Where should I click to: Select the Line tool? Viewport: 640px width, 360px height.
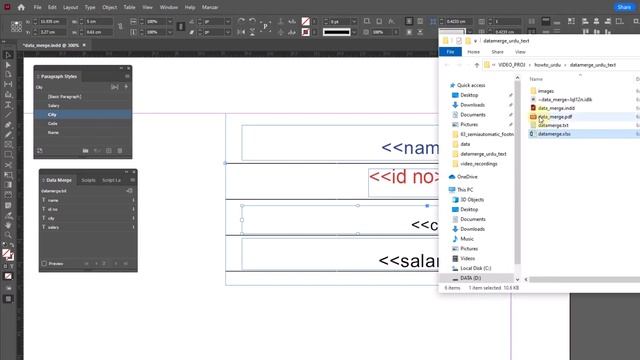[x=8, y=115]
